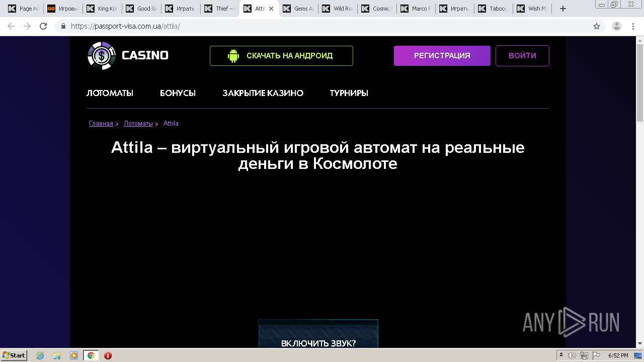The image size is (644, 362).
Task: Click the Android robot icon
Action: coord(233,56)
